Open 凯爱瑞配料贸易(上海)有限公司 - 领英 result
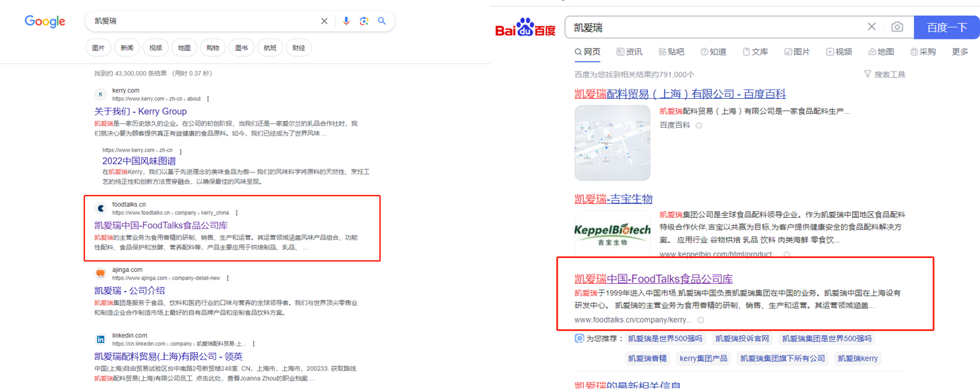Screen dimensions: 980x389 point(168,356)
